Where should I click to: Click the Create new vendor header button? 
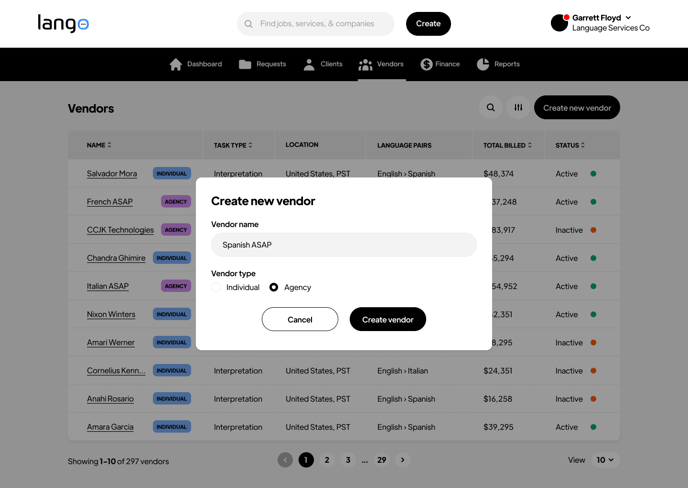[577, 108]
